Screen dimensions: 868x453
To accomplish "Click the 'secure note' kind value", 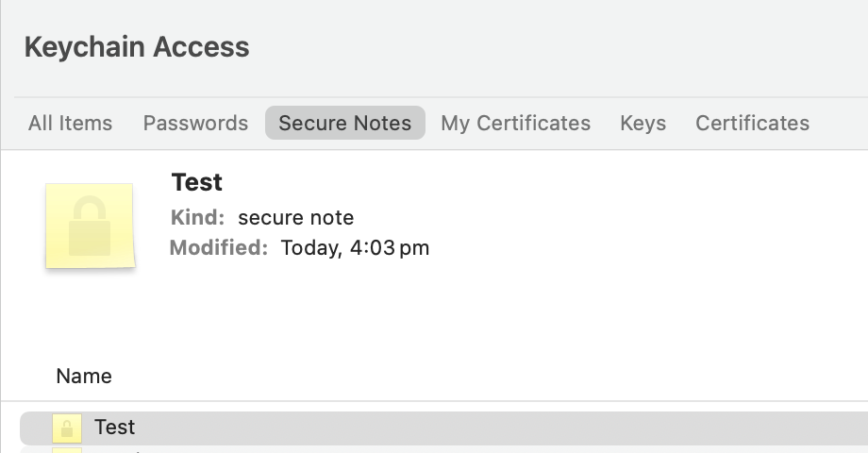I will pos(295,218).
